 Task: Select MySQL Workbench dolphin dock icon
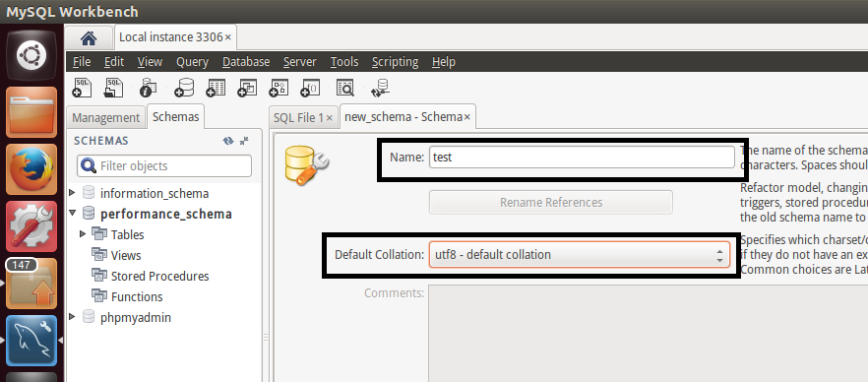(x=31, y=341)
